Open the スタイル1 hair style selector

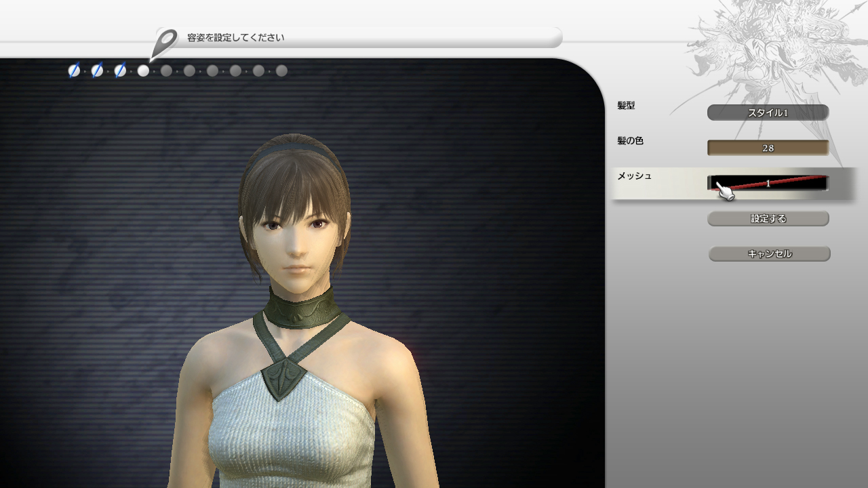pyautogui.click(x=768, y=113)
